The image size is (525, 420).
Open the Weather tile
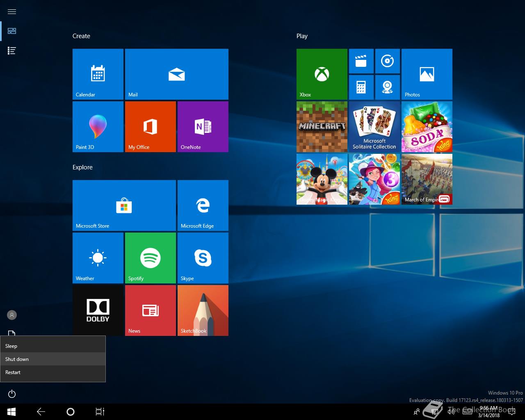click(x=98, y=258)
